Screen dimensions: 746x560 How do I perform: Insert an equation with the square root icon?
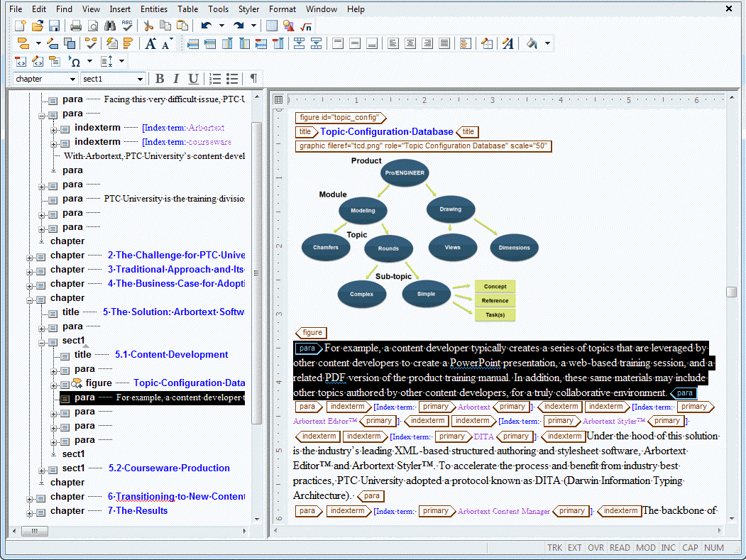[305, 26]
